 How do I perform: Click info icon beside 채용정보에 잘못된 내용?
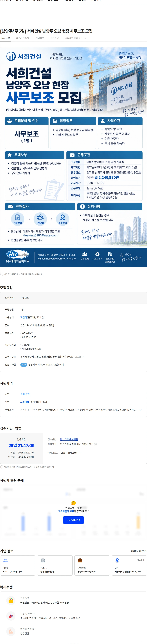click(2, 274)
